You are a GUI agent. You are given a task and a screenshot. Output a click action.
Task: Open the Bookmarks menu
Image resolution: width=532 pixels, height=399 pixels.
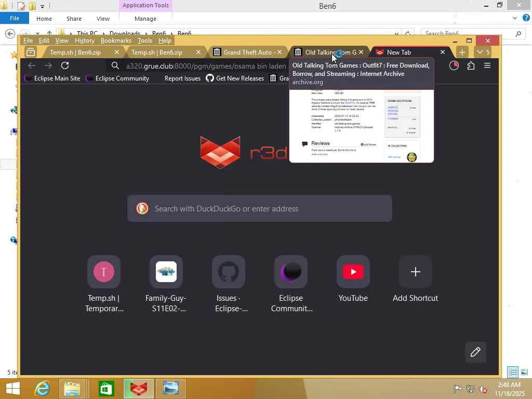point(116,41)
